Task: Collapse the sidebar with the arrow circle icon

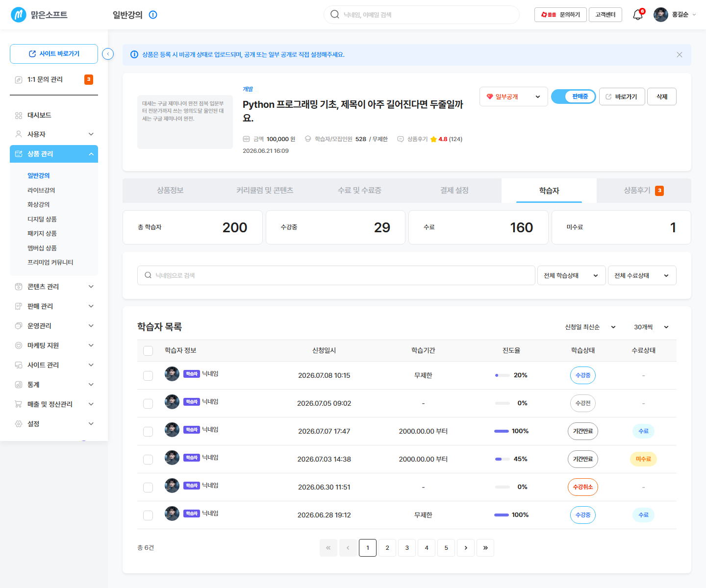Action: coord(108,54)
